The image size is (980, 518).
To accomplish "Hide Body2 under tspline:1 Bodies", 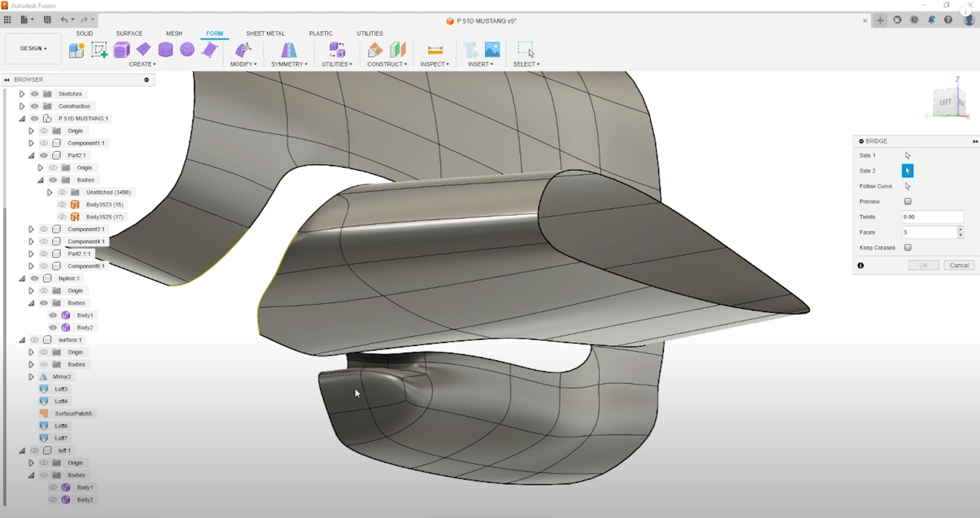I will coord(53,327).
